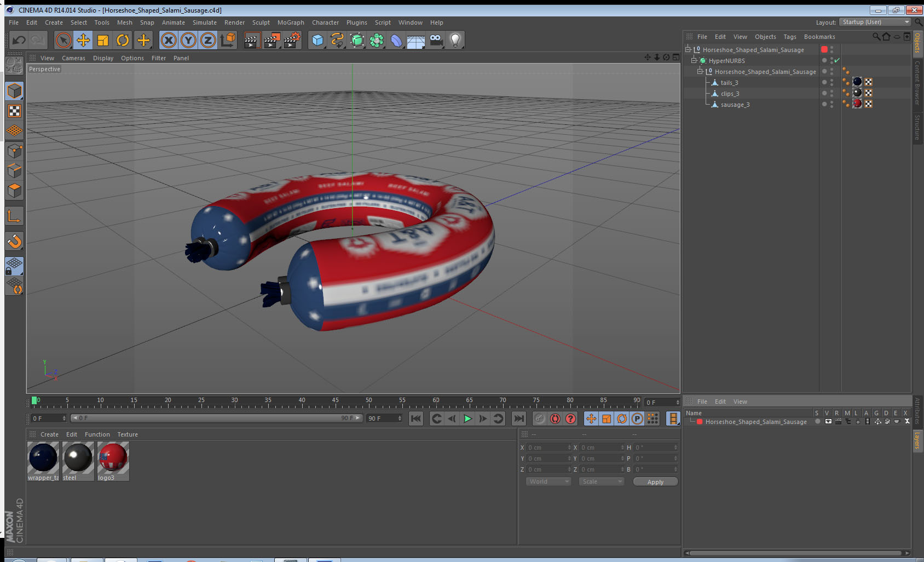Select wrapper_ta material thumbnail

tap(43, 461)
